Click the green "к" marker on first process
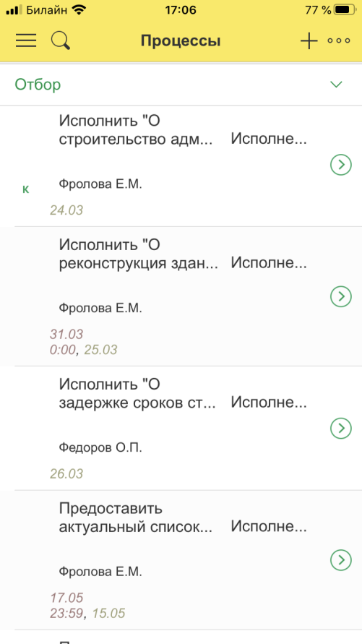The width and height of the screenshot is (362, 644). [25, 189]
